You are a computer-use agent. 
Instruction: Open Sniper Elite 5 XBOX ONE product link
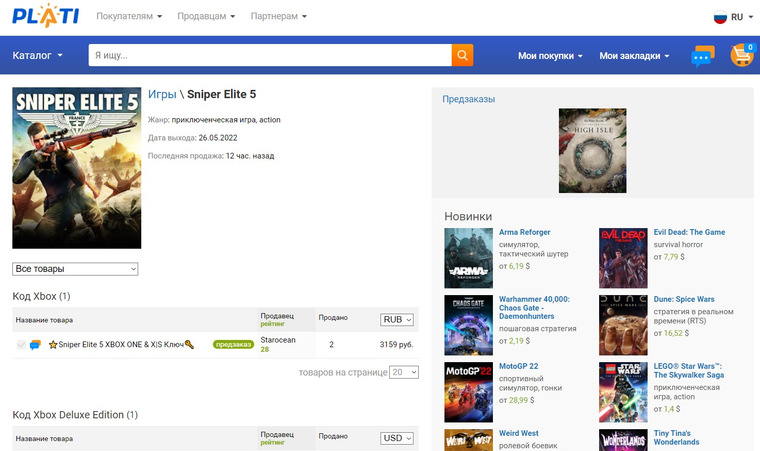(x=121, y=345)
